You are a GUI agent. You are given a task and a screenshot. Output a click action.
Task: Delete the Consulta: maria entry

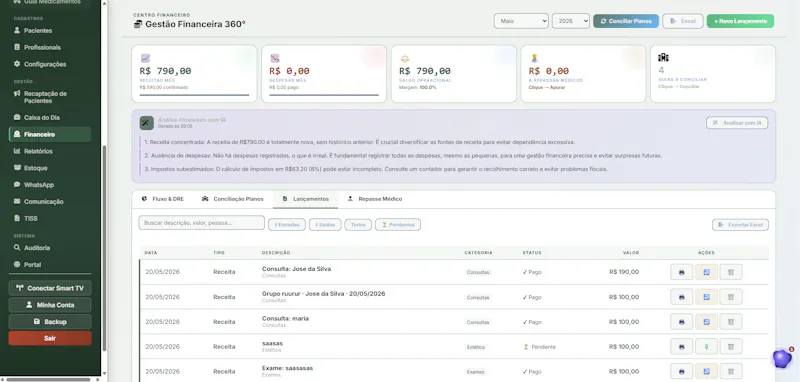[x=731, y=322]
